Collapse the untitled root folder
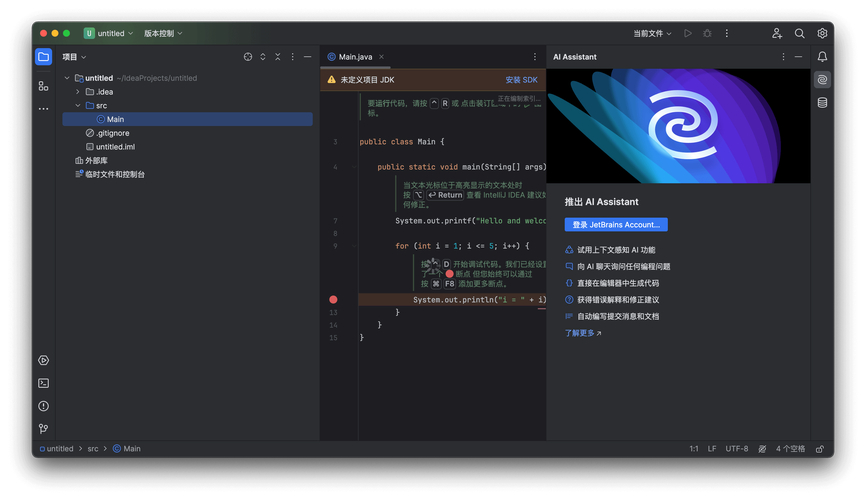 tap(67, 78)
